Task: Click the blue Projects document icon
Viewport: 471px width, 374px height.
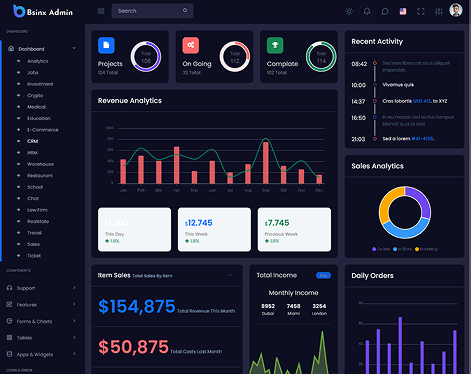Action: pyautogui.click(x=106, y=45)
